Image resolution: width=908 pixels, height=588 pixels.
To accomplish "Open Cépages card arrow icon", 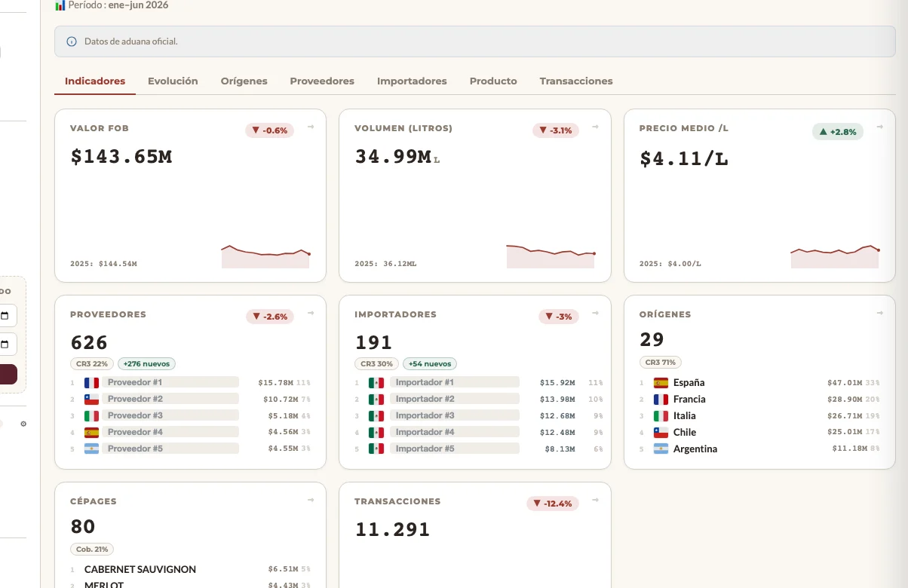I will pyautogui.click(x=311, y=501).
